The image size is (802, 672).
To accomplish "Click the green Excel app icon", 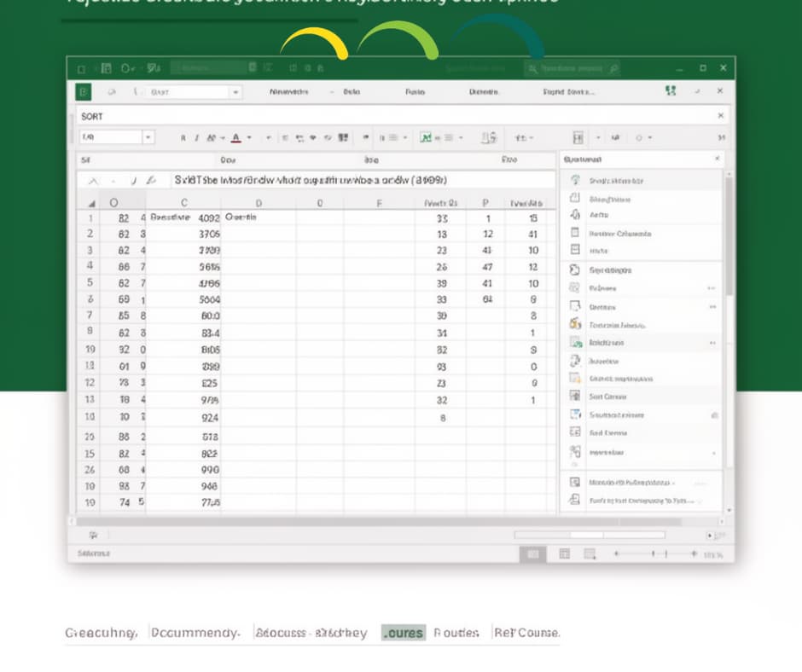I will (84, 92).
